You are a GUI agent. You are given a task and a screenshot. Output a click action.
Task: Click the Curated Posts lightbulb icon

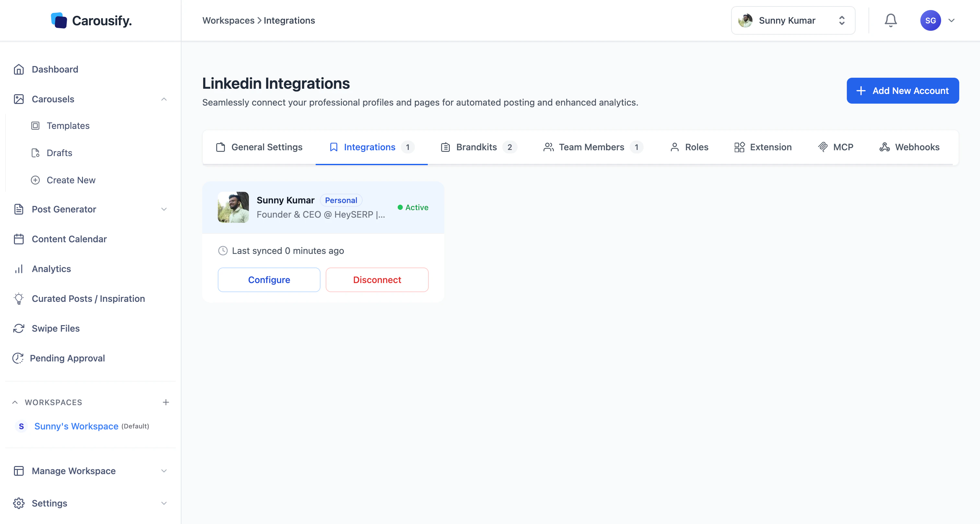pos(19,299)
